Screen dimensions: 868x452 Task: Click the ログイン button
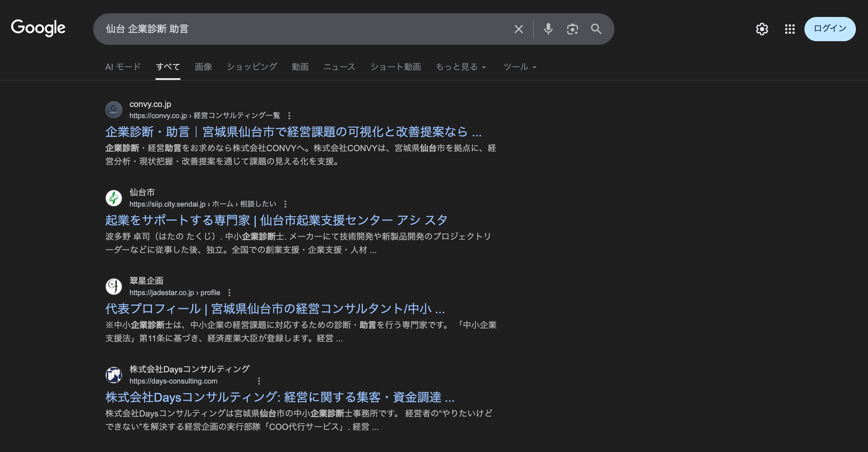point(830,29)
